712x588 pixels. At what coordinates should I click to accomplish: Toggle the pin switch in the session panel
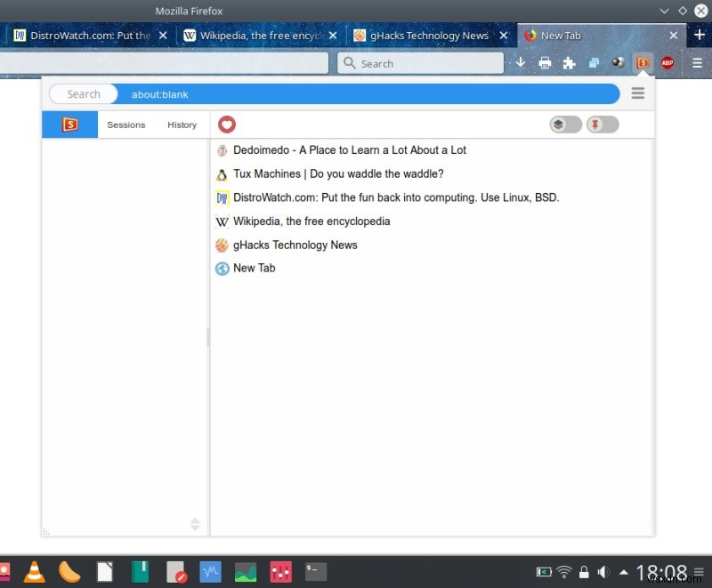click(x=602, y=125)
